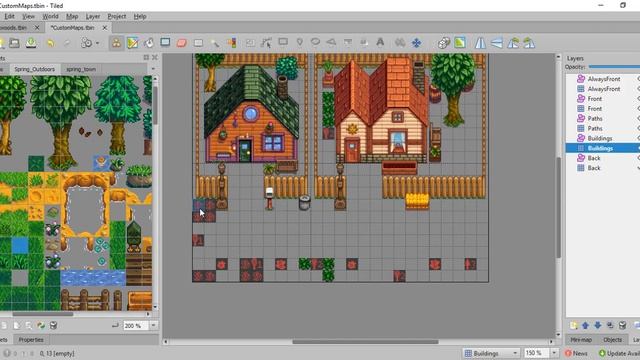The image size is (640, 360).
Task: Open the Project menu
Action: pos(117,16)
